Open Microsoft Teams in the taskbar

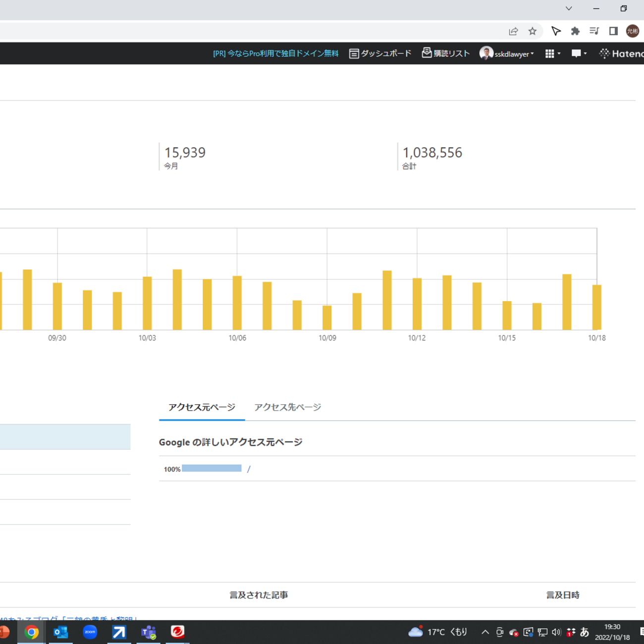coord(148,632)
